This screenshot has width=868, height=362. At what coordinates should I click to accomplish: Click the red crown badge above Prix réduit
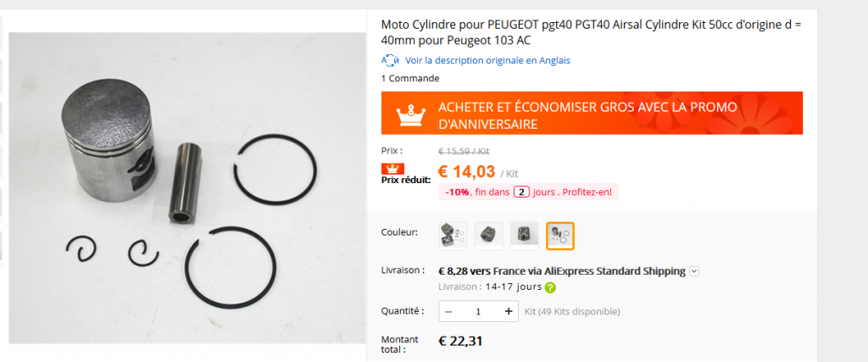point(392,169)
